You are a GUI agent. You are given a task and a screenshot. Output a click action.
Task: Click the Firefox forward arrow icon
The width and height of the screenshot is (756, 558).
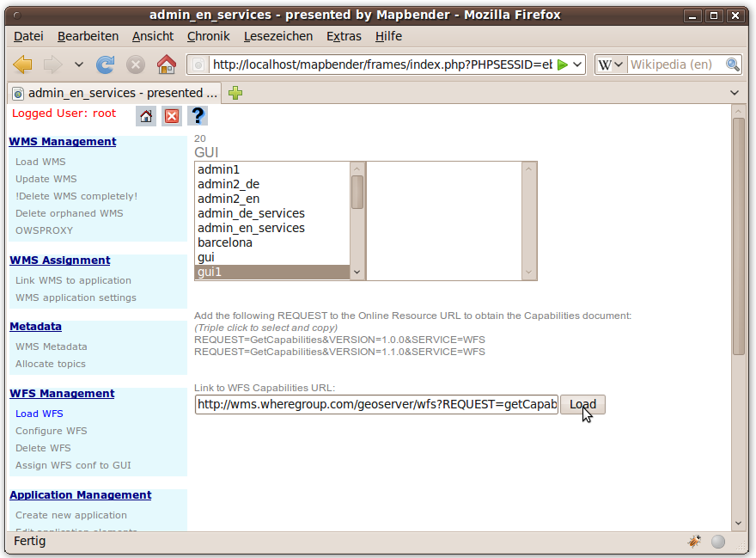[52, 64]
